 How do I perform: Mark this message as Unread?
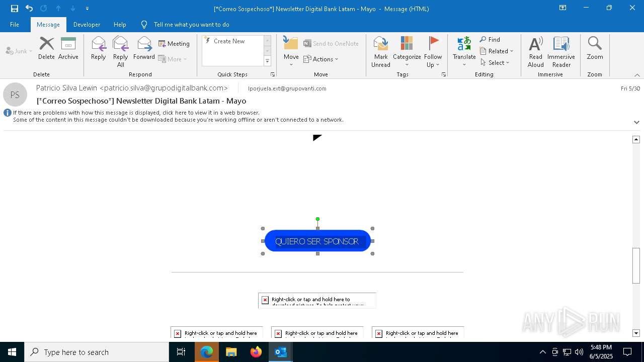click(x=381, y=52)
